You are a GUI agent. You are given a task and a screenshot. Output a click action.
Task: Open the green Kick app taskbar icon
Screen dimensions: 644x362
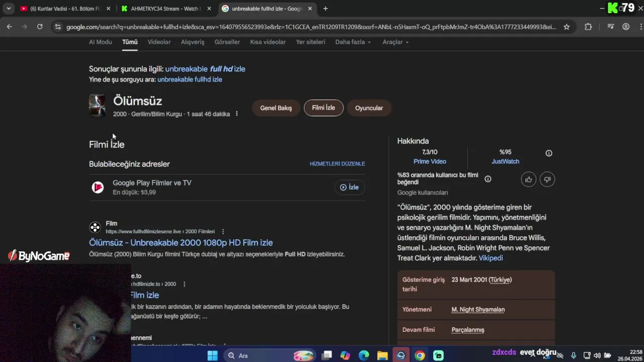pos(438,355)
